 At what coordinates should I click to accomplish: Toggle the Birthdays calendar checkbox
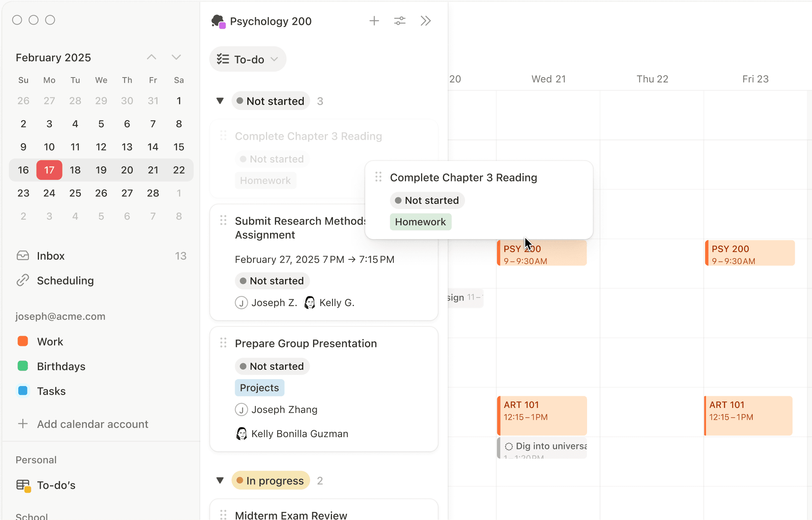(x=23, y=366)
